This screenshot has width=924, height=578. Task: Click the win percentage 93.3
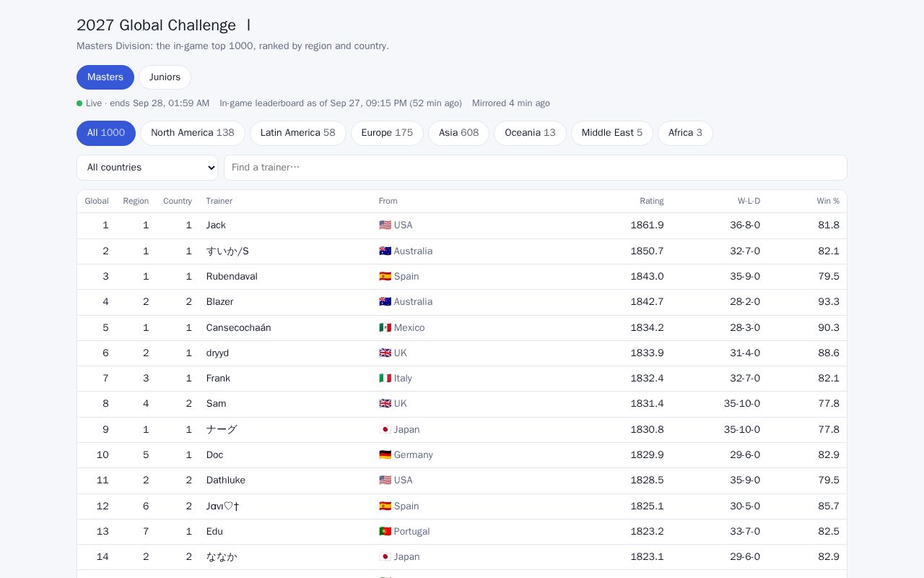click(829, 302)
